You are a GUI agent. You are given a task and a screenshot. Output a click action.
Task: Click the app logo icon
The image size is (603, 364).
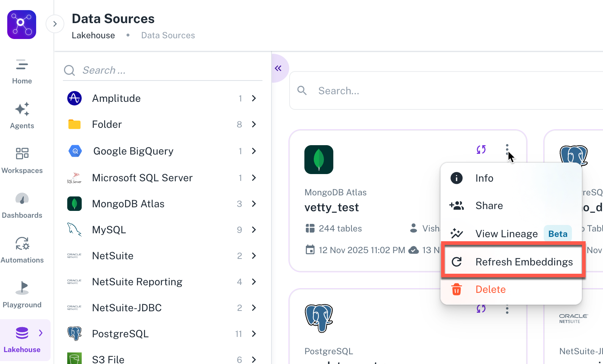pyautogui.click(x=22, y=25)
